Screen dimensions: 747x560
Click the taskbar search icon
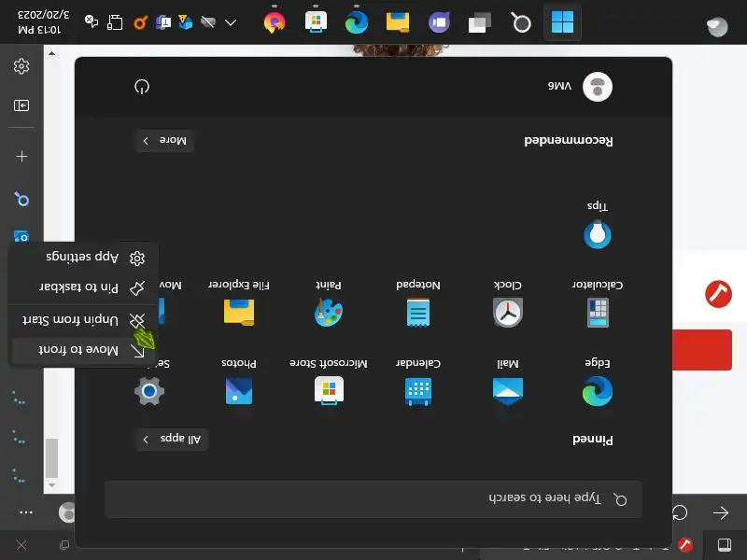coord(521,22)
